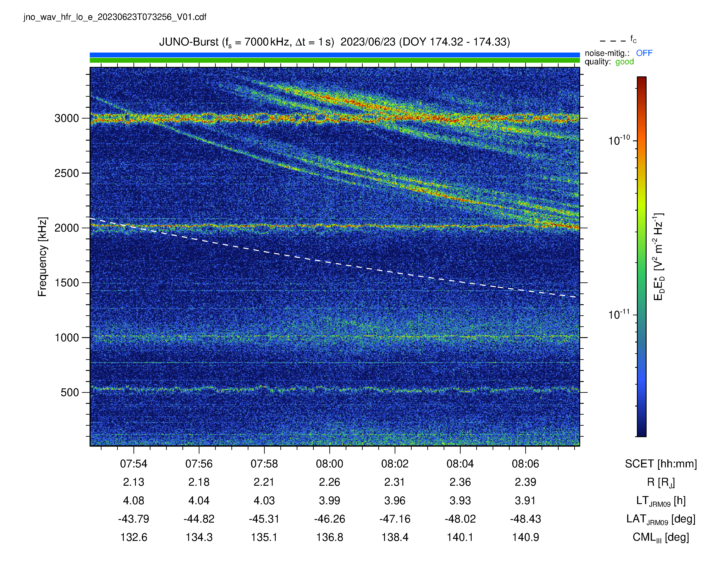Image resolution: width=728 pixels, height=563 pixels.
Task: Click the 10^-10 colorbar tick label
Action: [619, 140]
